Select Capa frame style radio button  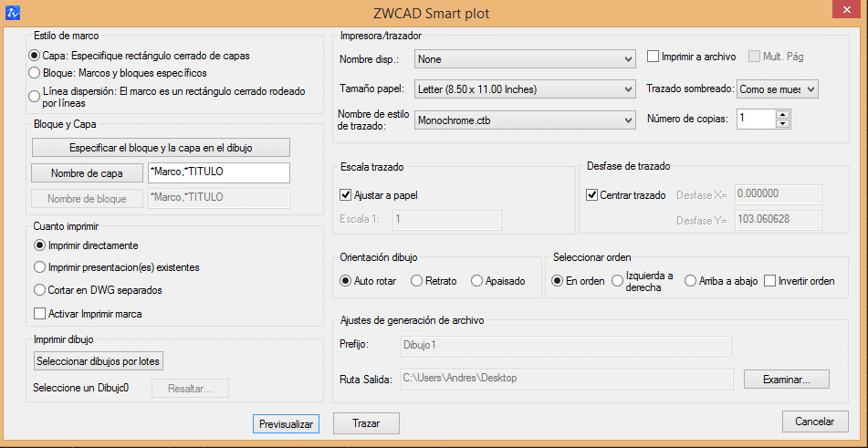(x=34, y=56)
